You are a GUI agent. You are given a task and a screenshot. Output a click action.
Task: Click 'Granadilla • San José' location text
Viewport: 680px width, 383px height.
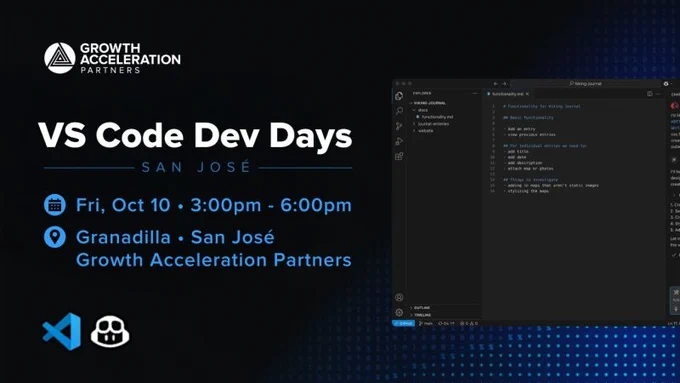175,237
